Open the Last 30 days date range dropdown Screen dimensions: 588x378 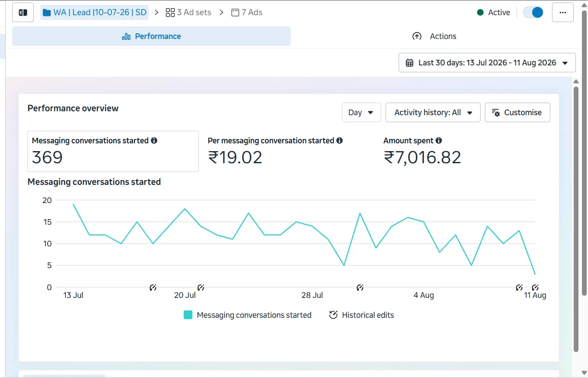(487, 63)
